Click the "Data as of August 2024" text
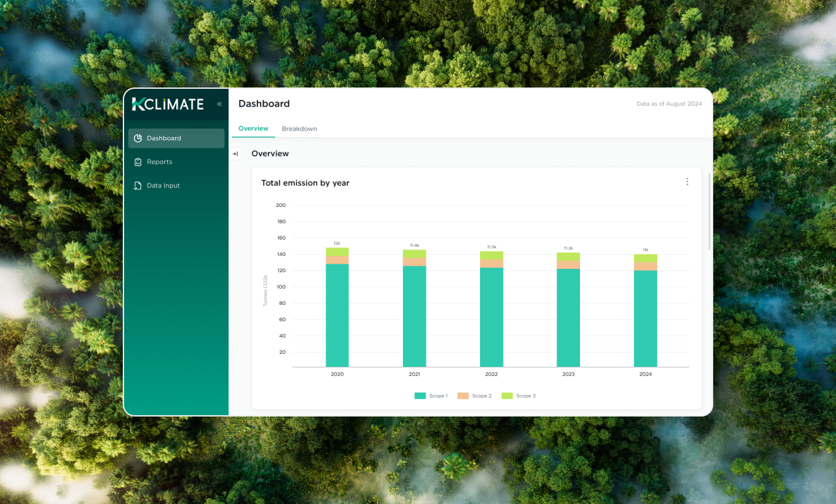This screenshot has width=836, height=504. pos(669,104)
